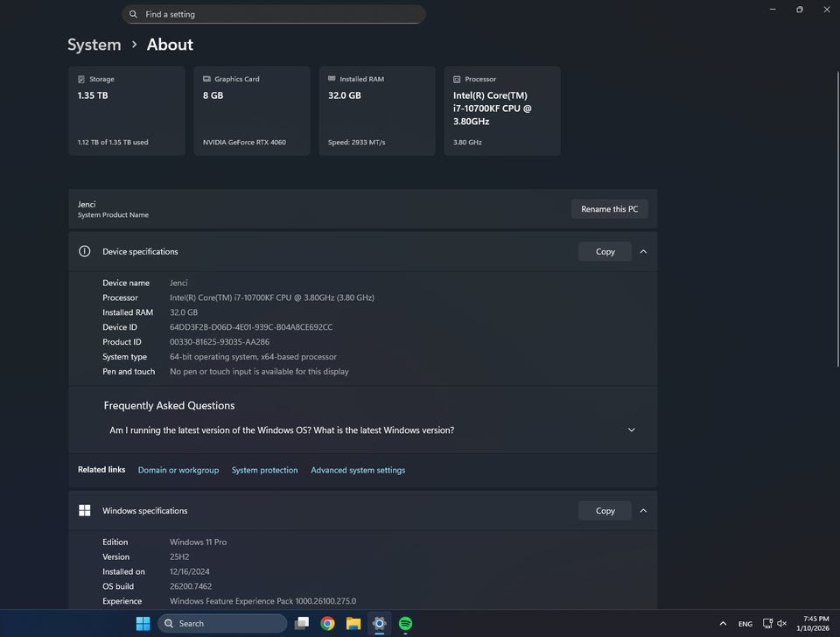The image size is (840, 637).
Task: Open the clock showing 7:45 PM
Action: click(x=813, y=623)
